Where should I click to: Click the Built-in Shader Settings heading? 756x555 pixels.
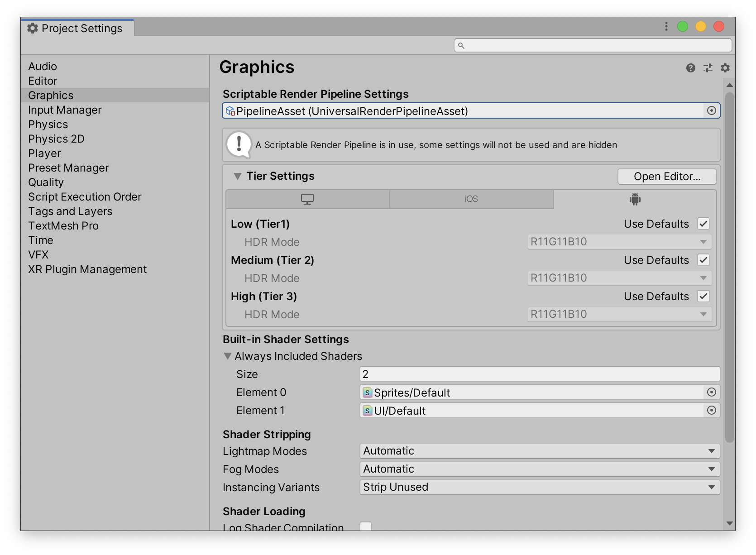coord(286,340)
